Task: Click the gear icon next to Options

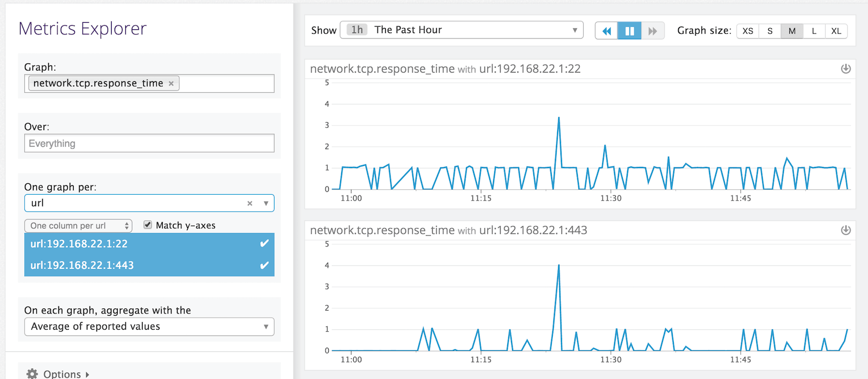Action: [33, 374]
